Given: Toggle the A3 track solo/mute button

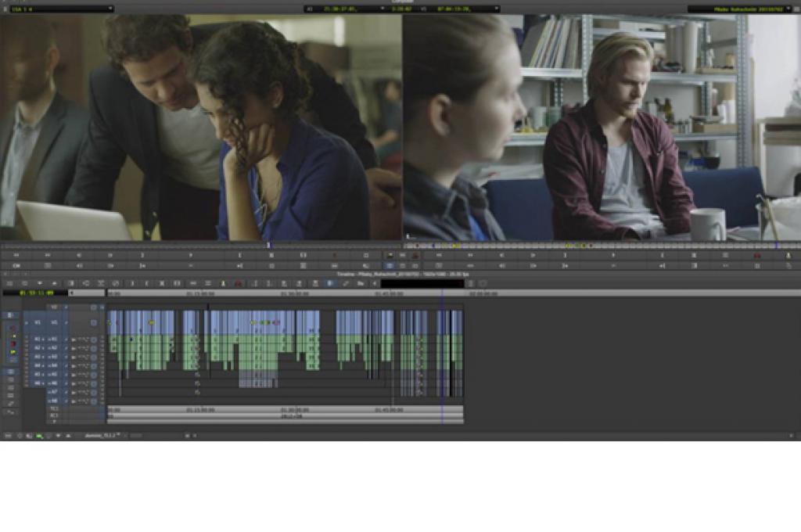Looking at the screenshot, I should click(x=93, y=358).
